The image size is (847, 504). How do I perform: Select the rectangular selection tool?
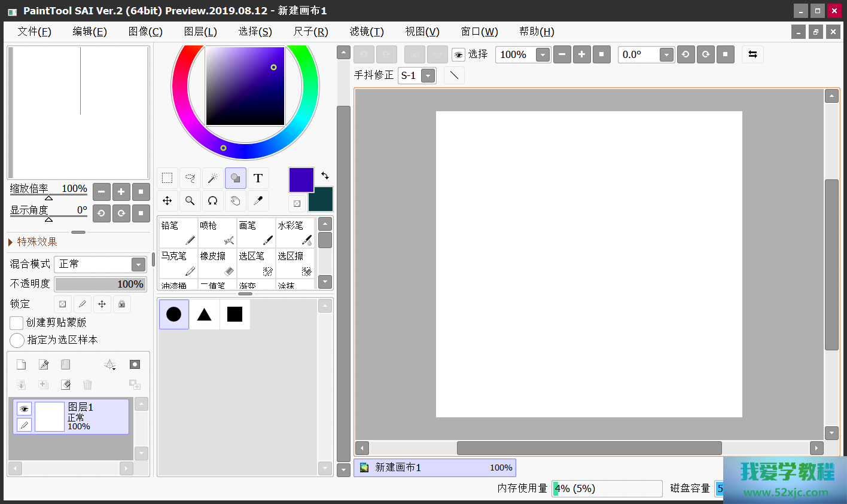point(167,178)
